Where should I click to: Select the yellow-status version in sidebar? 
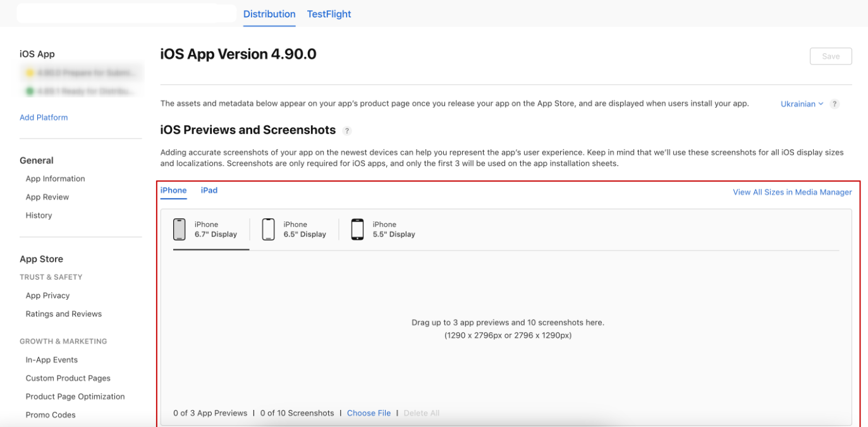tap(81, 73)
